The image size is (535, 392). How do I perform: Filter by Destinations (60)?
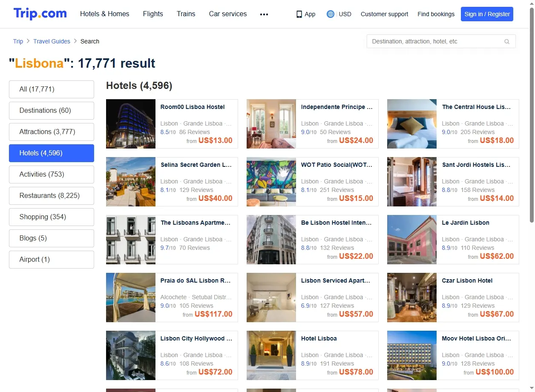[52, 111]
